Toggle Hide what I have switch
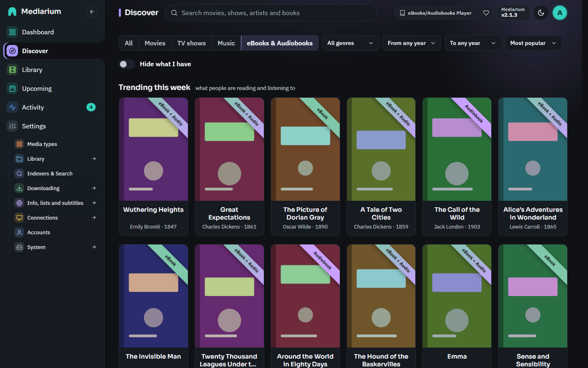This screenshot has height=368, width=588. tap(127, 64)
